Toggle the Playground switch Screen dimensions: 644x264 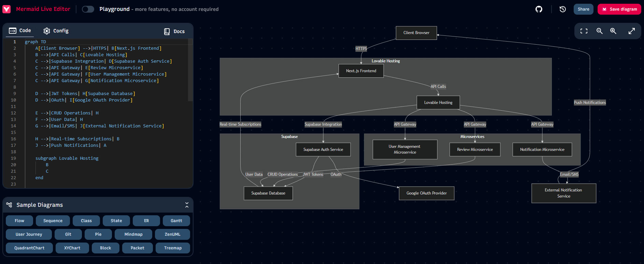88,9
